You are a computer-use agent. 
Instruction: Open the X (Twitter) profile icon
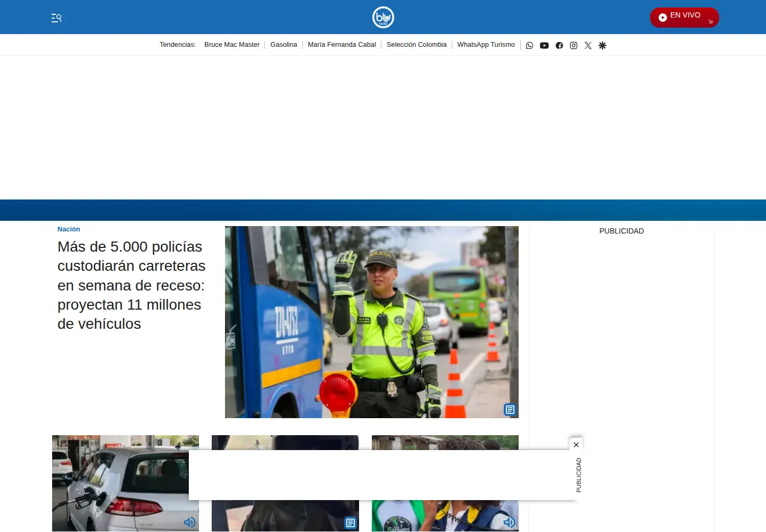point(588,45)
